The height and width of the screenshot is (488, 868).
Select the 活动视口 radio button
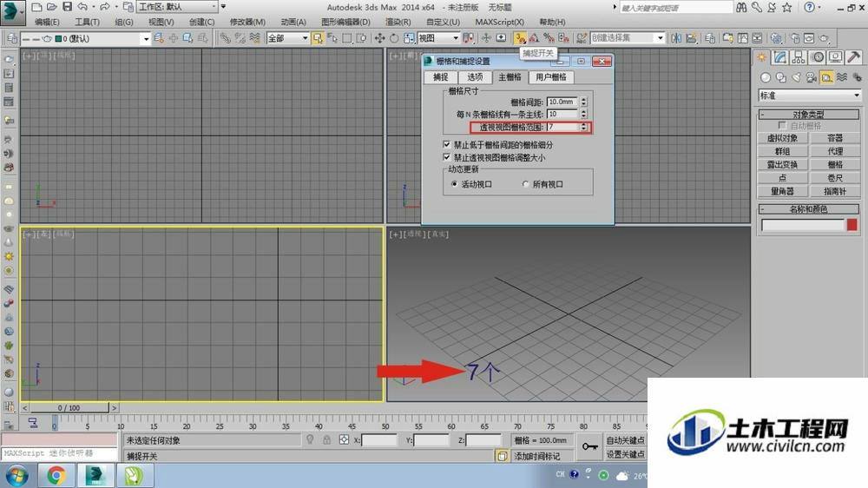tap(455, 184)
